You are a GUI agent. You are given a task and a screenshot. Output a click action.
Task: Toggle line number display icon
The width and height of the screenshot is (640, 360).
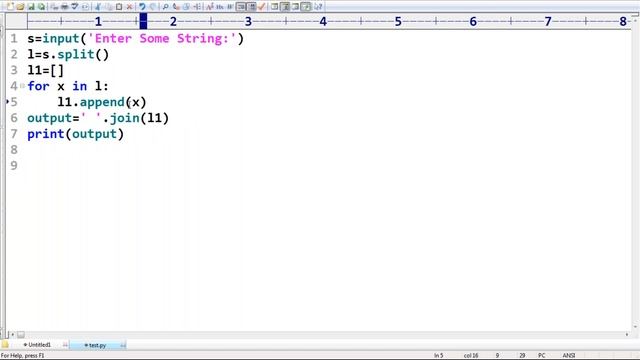pos(251,7)
